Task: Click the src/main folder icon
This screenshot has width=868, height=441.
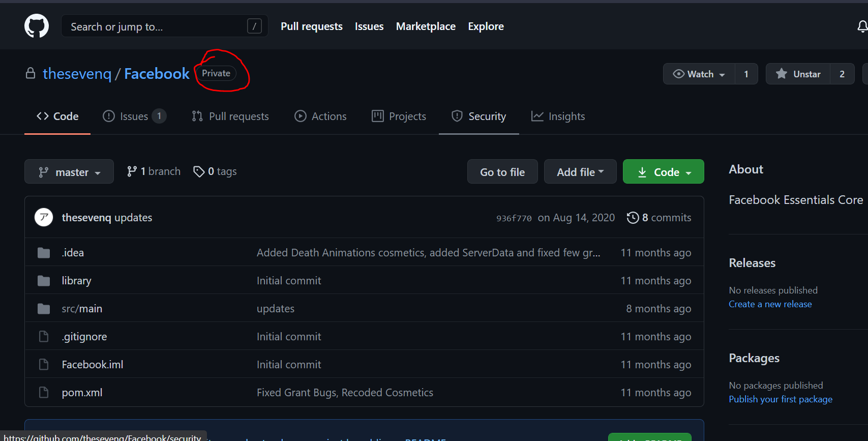Action: [x=44, y=309]
